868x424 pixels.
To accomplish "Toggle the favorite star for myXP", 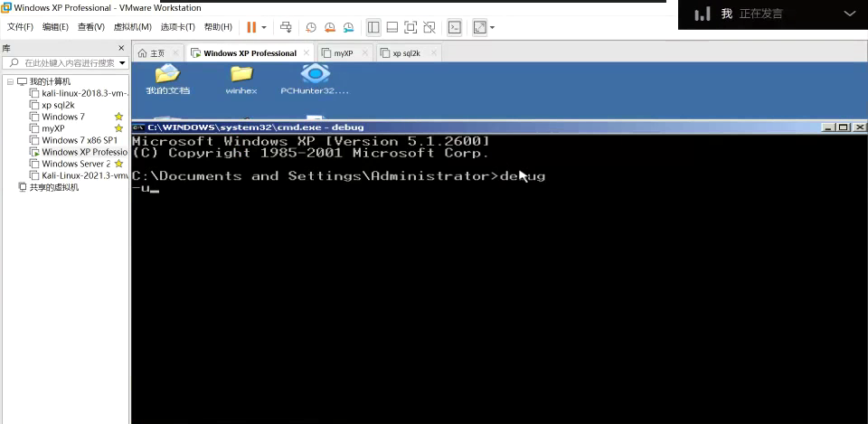I will (118, 128).
